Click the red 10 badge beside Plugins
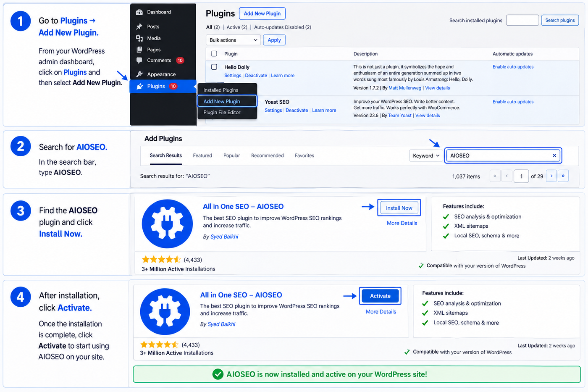This screenshot has width=588, height=392. tap(173, 86)
